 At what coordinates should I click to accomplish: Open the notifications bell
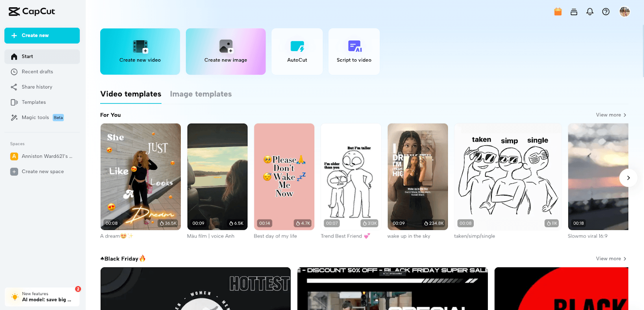(x=590, y=12)
